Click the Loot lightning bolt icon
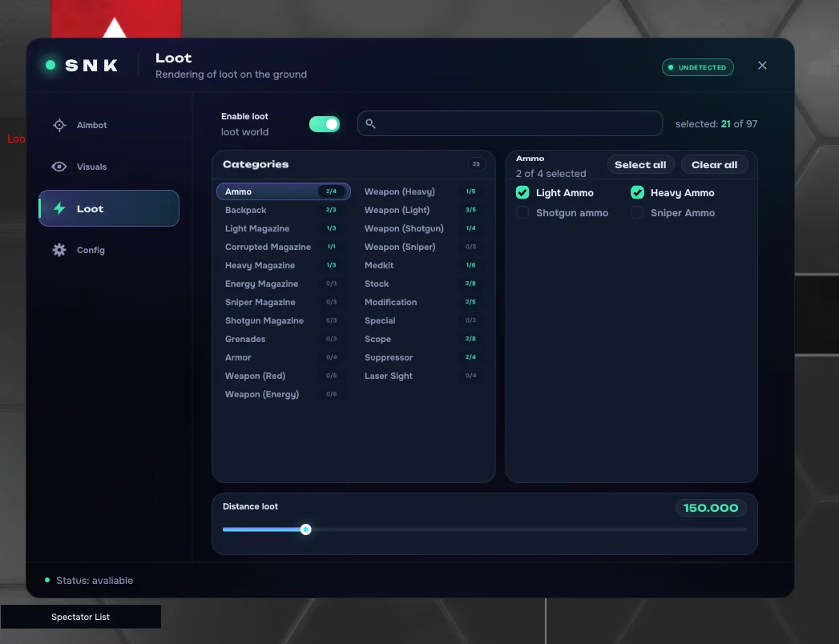The width and height of the screenshot is (839, 644). click(59, 208)
